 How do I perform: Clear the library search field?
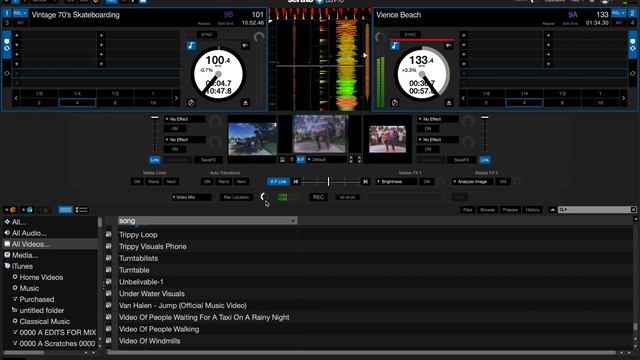pos(633,209)
